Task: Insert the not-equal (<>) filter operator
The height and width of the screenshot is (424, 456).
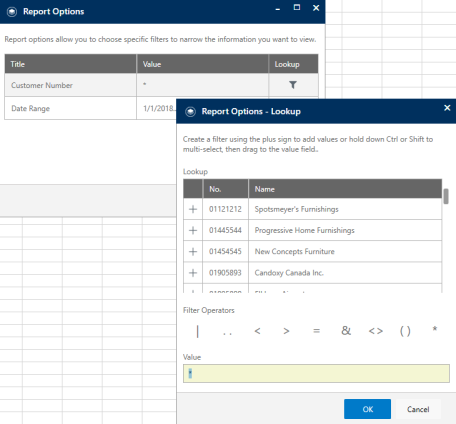Action: point(376,331)
